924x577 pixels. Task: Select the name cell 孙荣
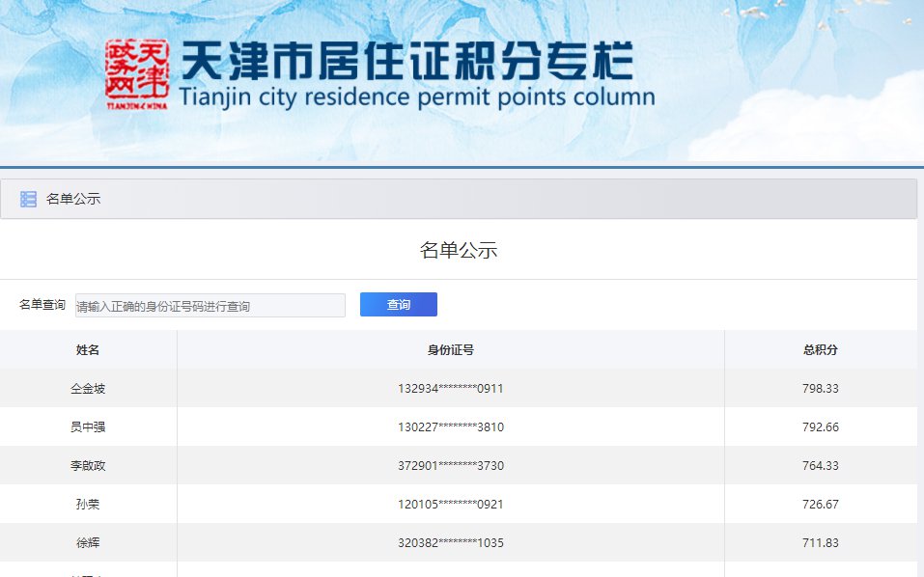tap(88, 505)
